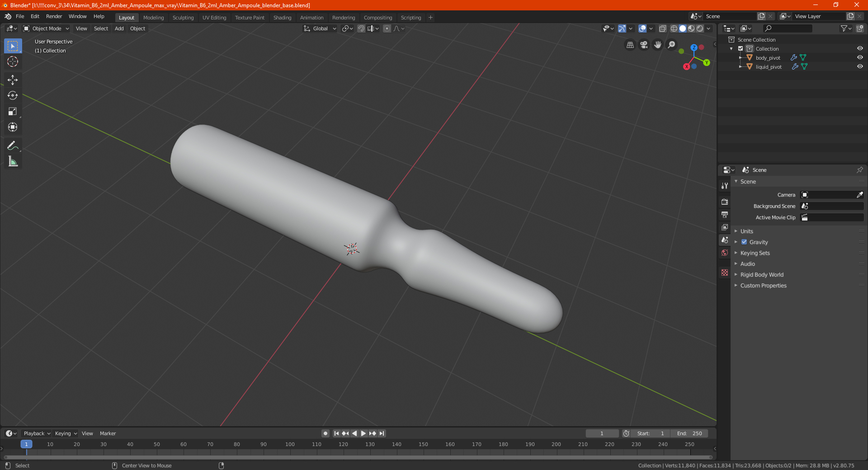The width and height of the screenshot is (868, 470).
Task: Pick the Scale tool
Action: 13,111
